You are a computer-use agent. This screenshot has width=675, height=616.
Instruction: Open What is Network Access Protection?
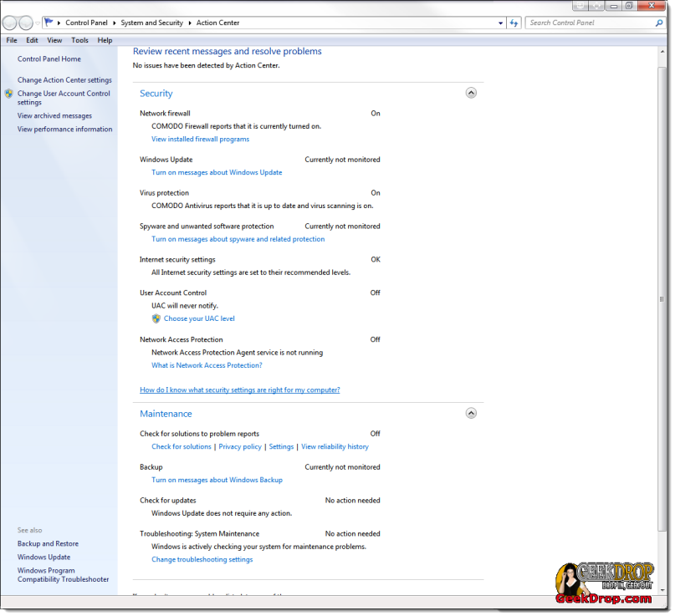(x=207, y=365)
